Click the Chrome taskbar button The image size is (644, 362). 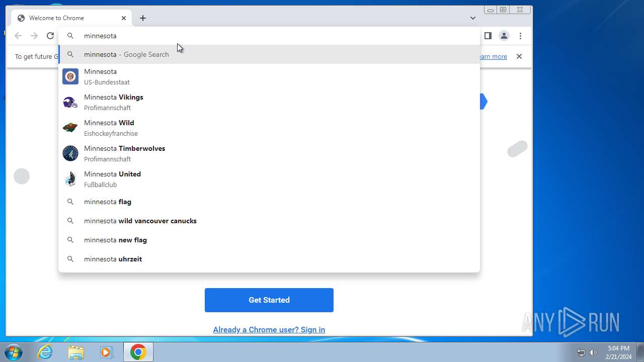click(x=138, y=352)
